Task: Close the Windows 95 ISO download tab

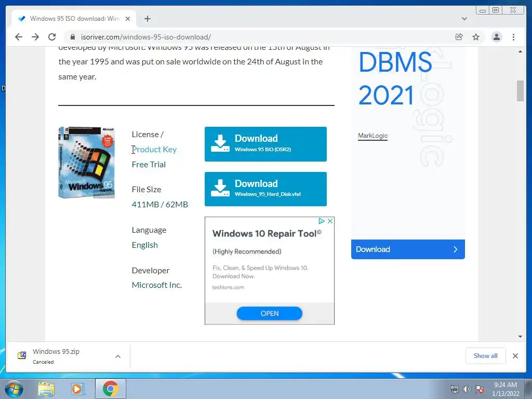Action: coord(128,19)
